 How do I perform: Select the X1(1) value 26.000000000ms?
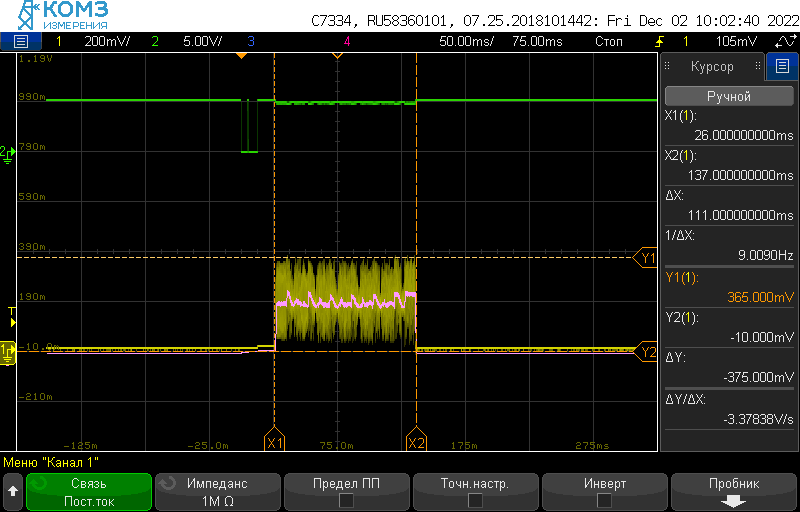[743, 136]
